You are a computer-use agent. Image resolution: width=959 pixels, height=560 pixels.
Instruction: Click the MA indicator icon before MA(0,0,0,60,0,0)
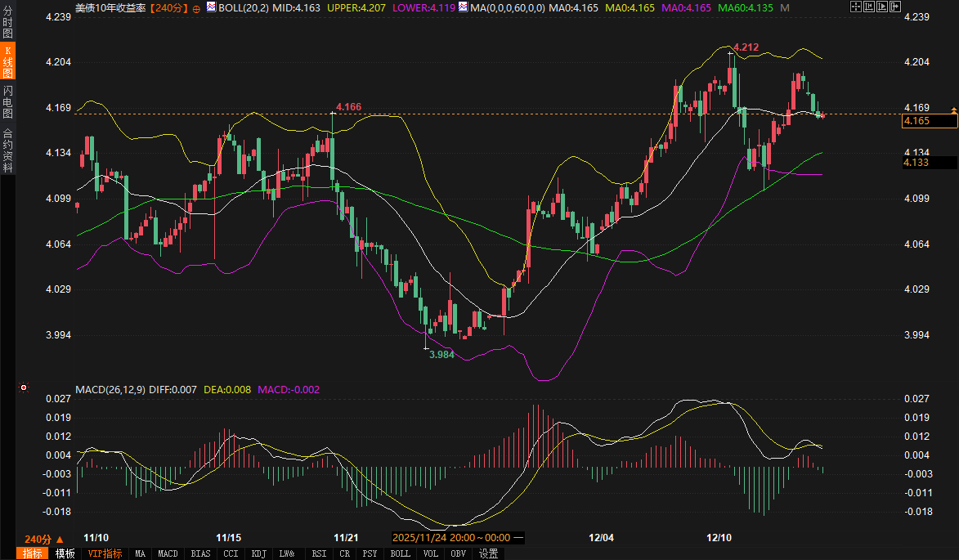[x=464, y=7]
